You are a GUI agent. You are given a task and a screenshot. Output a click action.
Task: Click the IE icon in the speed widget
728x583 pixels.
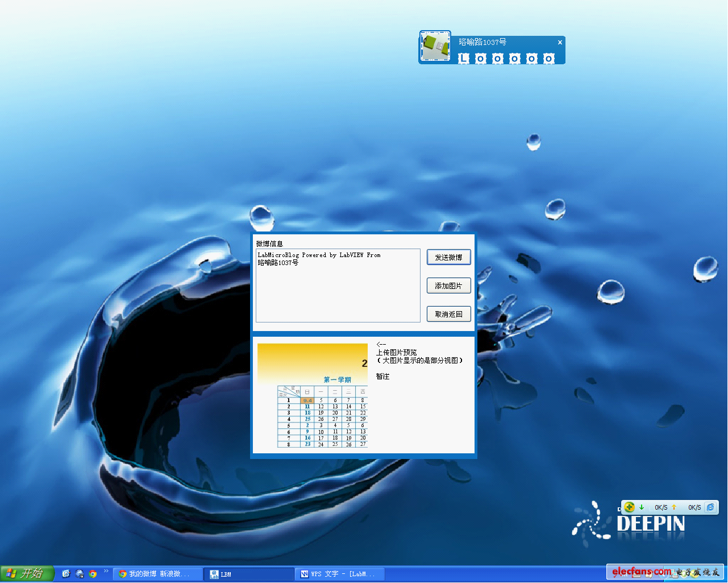point(710,507)
